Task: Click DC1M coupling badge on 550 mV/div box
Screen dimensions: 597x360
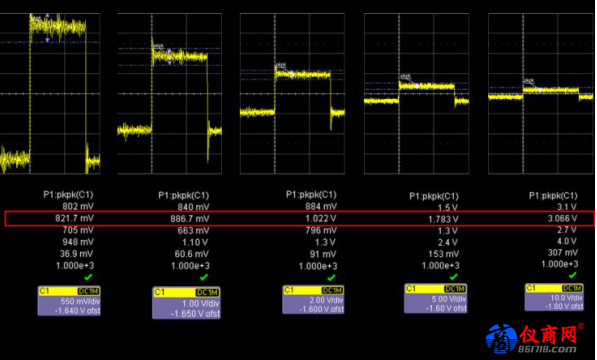Action: point(88,292)
